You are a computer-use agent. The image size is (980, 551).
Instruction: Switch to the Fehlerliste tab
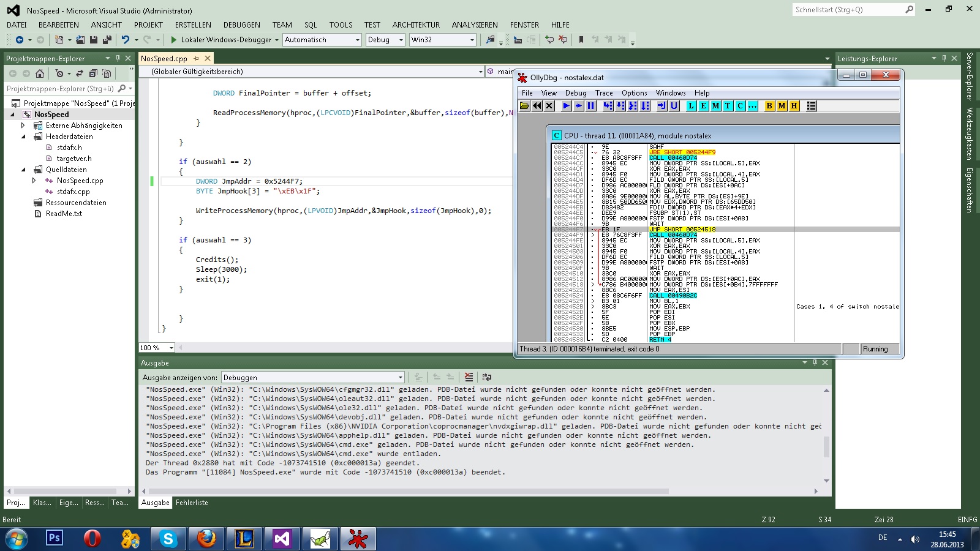coord(192,503)
